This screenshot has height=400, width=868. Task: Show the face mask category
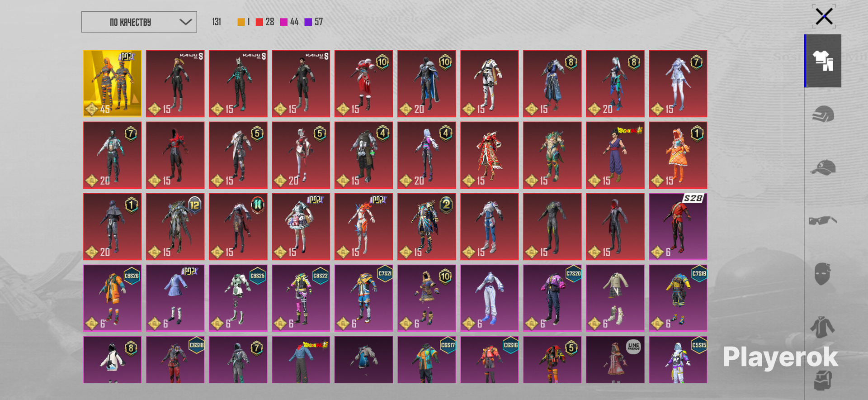pyautogui.click(x=823, y=274)
